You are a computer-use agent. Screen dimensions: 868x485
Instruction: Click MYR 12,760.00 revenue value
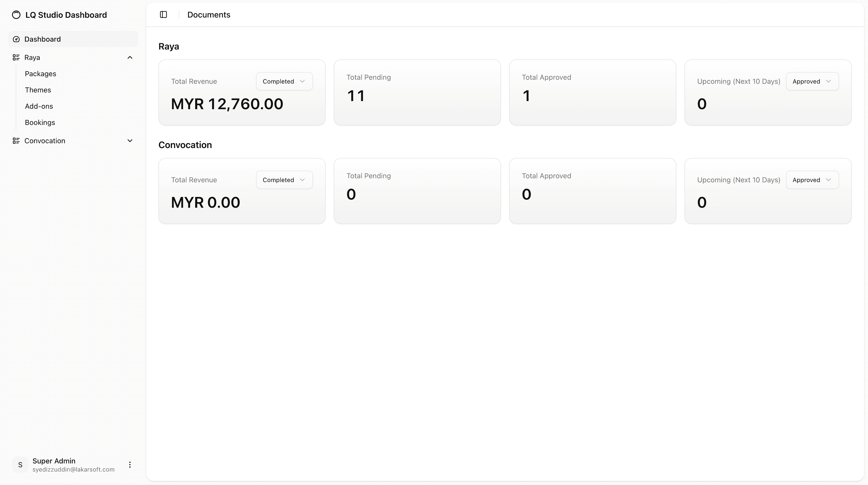(227, 104)
